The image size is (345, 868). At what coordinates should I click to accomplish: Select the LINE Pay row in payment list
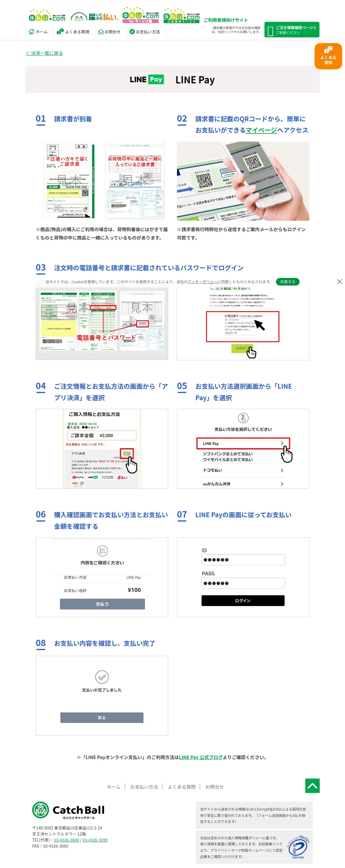[243, 443]
